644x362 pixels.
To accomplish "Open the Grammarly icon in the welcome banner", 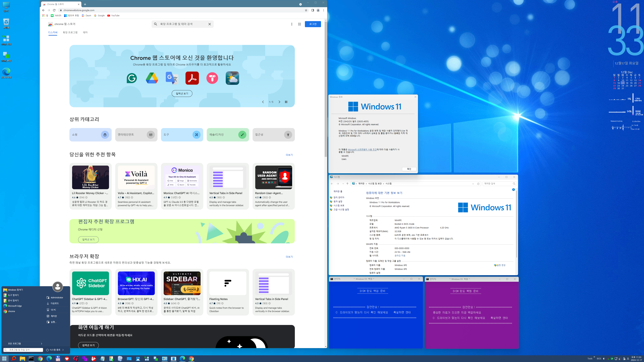I will [x=132, y=78].
